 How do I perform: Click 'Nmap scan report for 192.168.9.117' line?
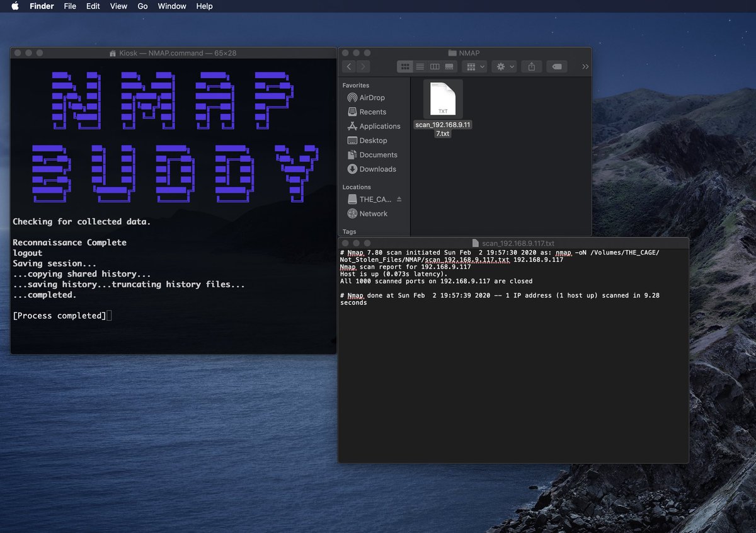tap(406, 267)
